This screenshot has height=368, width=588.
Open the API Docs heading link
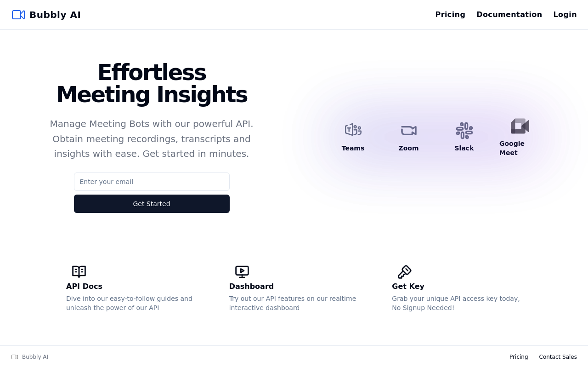[84, 286]
